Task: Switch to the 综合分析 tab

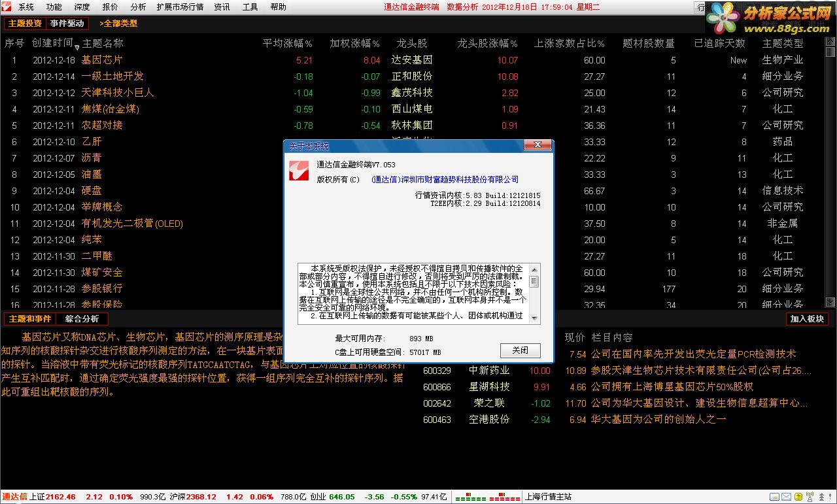Action: point(82,319)
